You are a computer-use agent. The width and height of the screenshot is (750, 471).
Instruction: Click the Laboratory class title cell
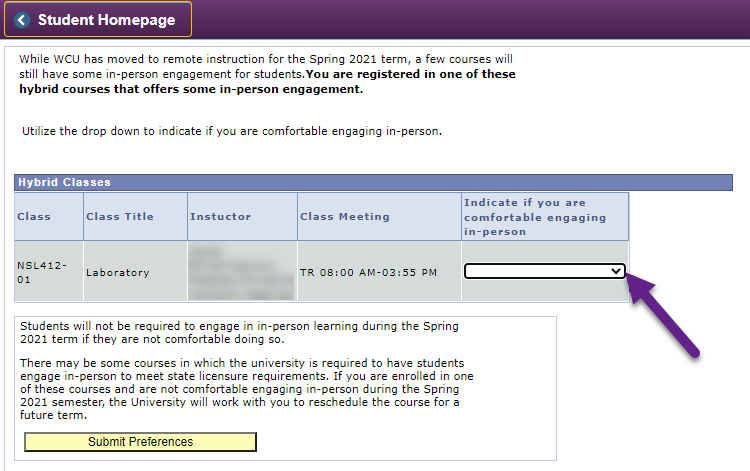(x=117, y=272)
